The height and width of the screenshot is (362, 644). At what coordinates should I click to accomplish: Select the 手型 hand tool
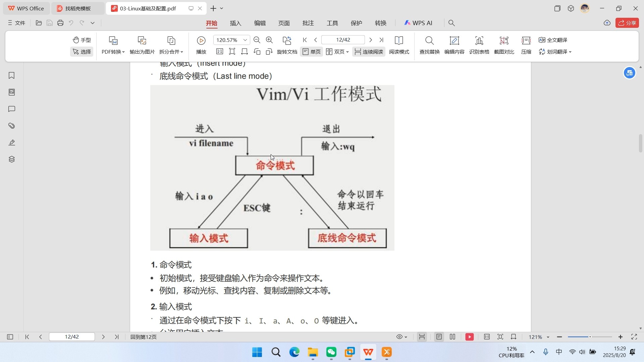(x=82, y=40)
